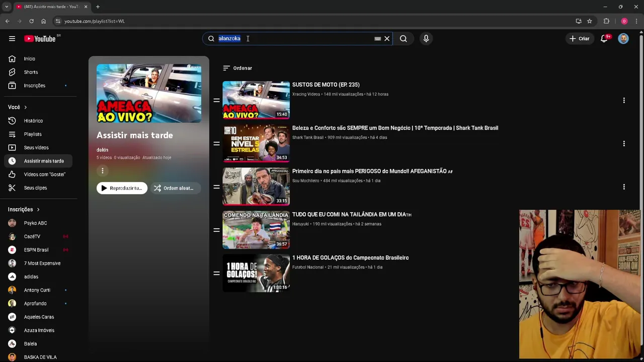Screen dimensions: 644x362
Task: Open Xracing Videos channel link
Action: pos(306,94)
